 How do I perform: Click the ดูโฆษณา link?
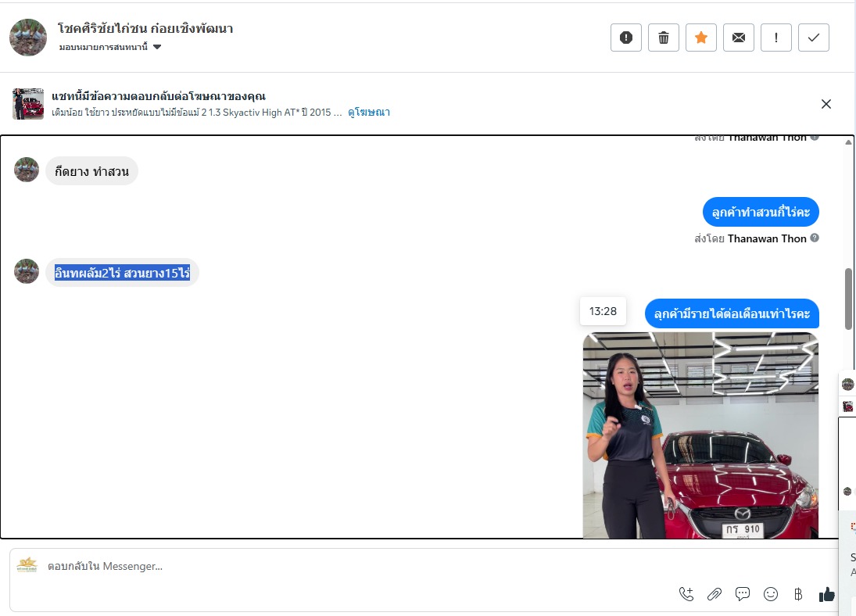[369, 112]
